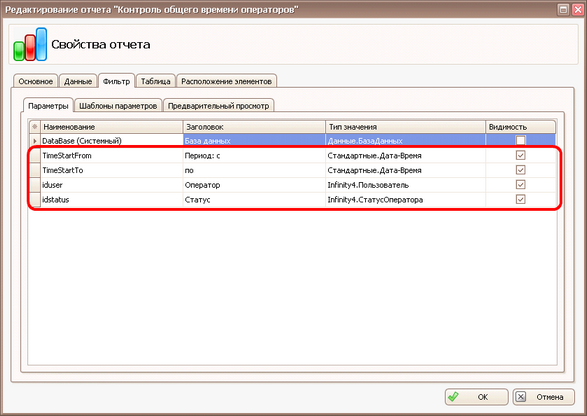Click the report properties bar chart icon
587x416 pixels.
pos(30,44)
